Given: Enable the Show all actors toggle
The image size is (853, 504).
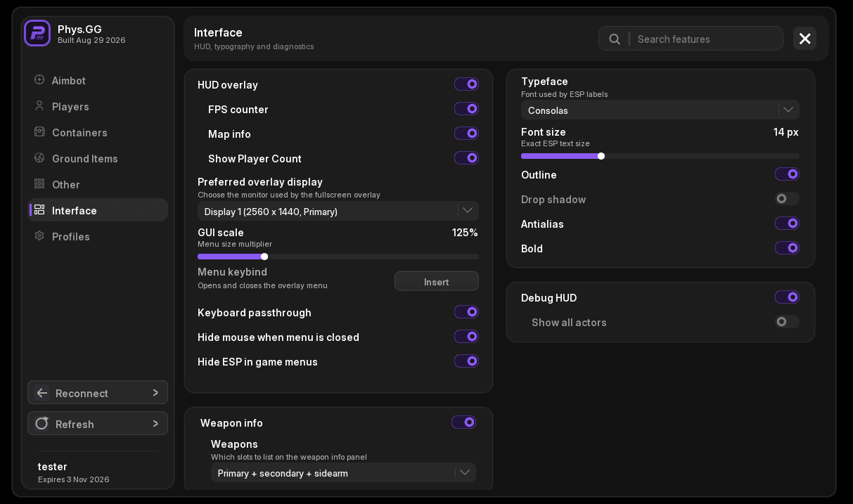Looking at the screenshot, I should [x=787, y=322].
